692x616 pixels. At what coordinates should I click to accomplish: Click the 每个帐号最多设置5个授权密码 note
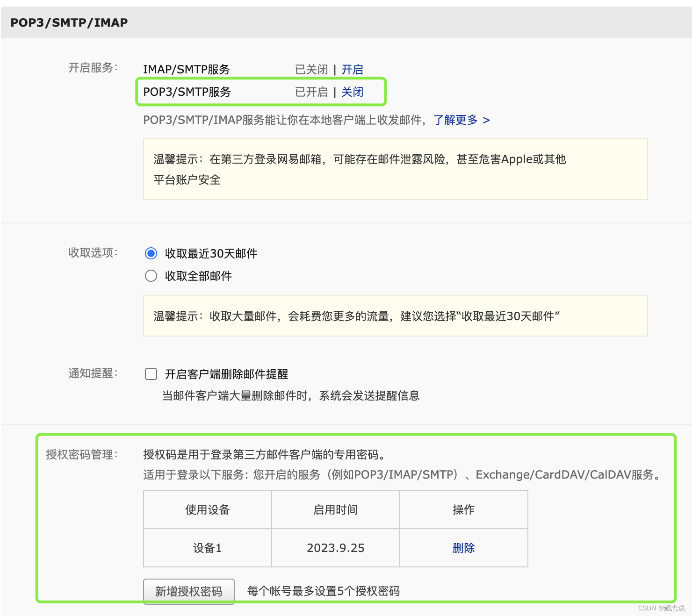pyautogui.click(x=324, y=591)
